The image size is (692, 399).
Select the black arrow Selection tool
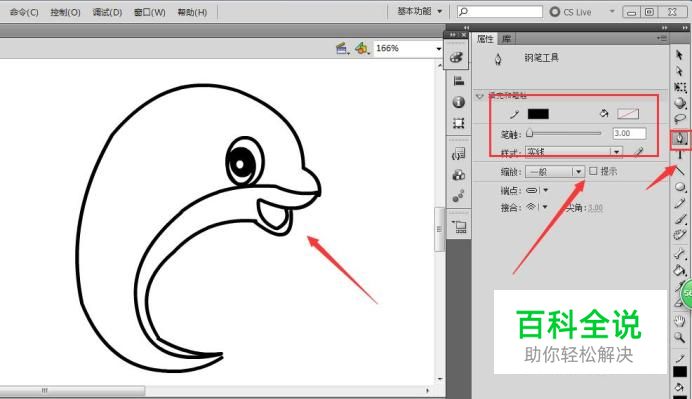[x=679, y=55]
